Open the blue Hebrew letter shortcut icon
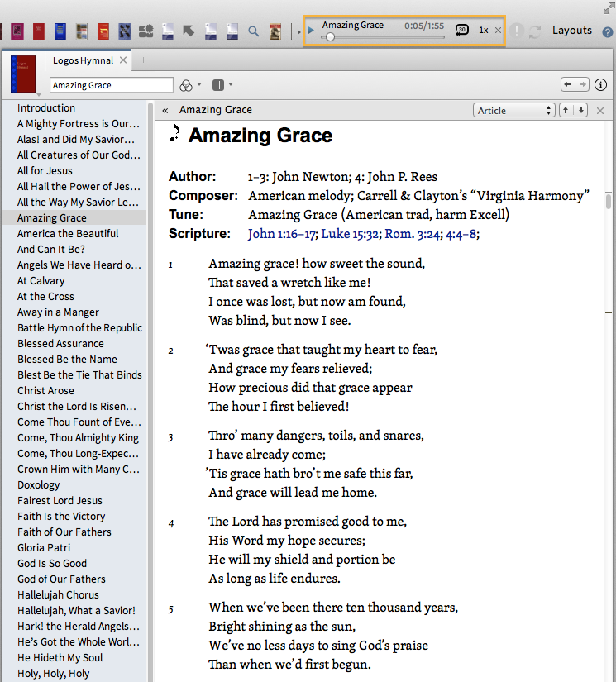 tap(124, 31)
